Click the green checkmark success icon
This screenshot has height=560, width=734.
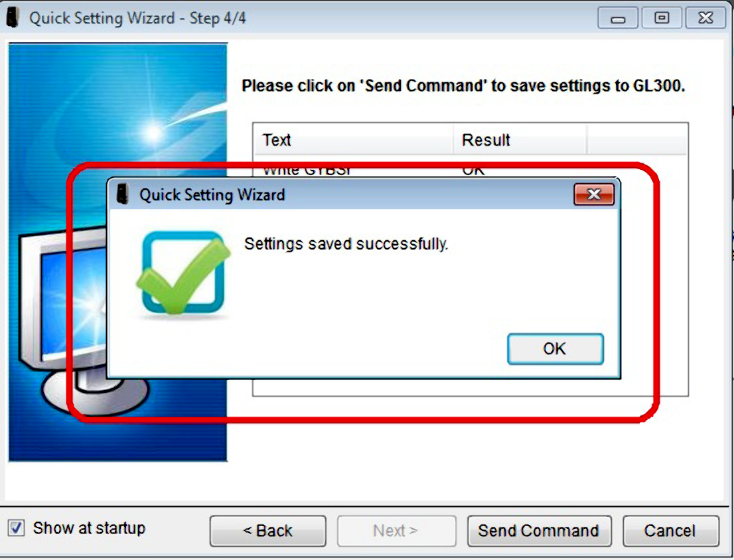tap(183, 273)
